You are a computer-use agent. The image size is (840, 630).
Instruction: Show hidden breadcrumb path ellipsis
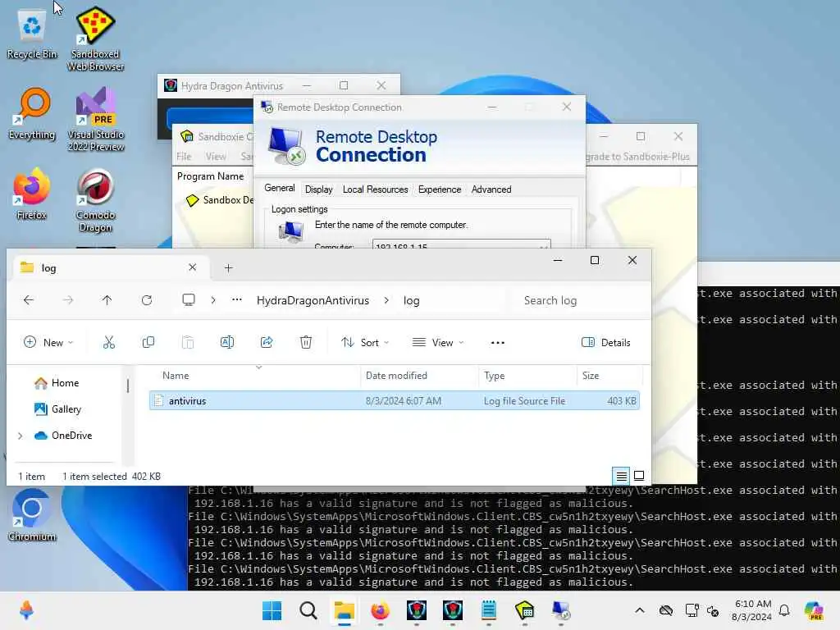tap(237, 300)
